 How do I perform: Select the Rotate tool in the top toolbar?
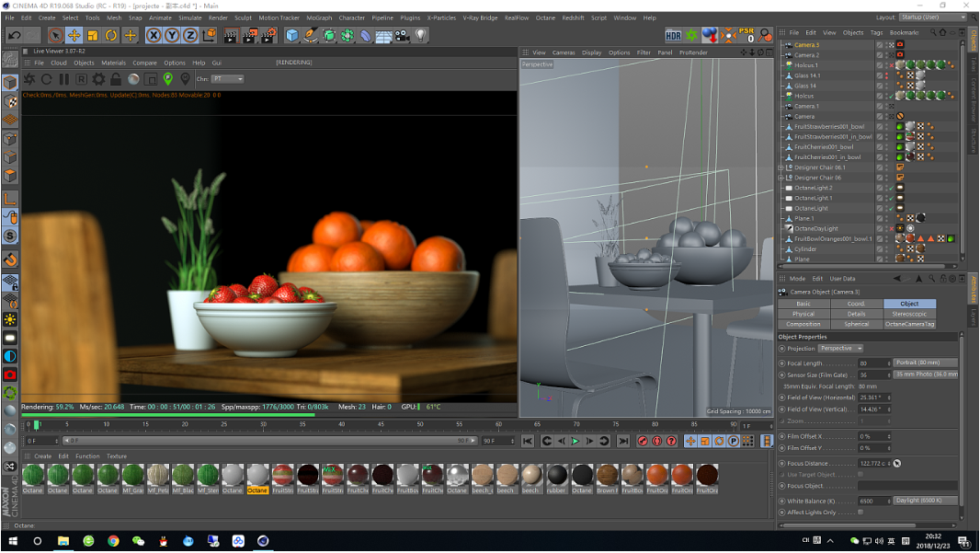coord(110,36)
